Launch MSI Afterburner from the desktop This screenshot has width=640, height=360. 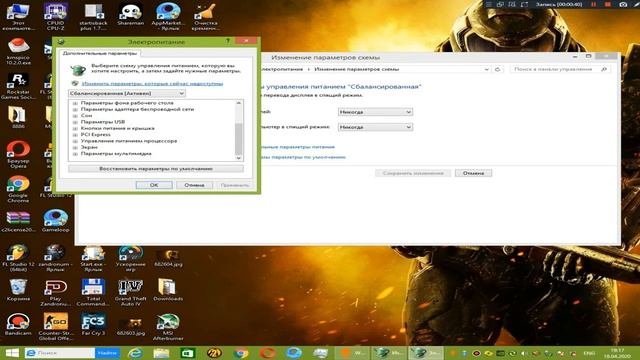[168, 327]
